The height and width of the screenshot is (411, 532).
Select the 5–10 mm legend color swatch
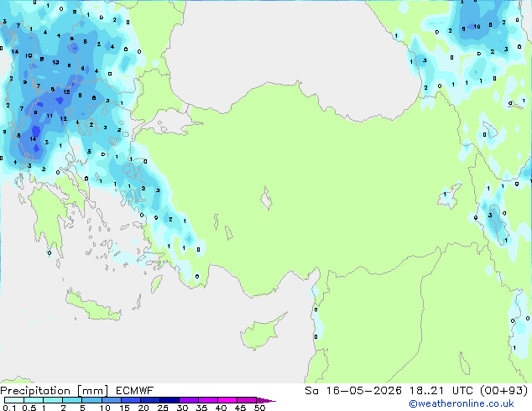(91, 400)
